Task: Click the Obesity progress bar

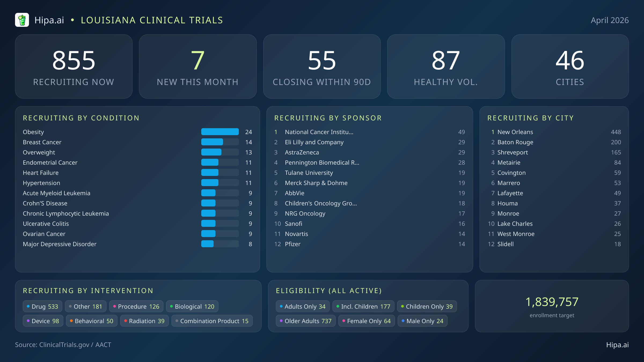Action: point(220,132)
